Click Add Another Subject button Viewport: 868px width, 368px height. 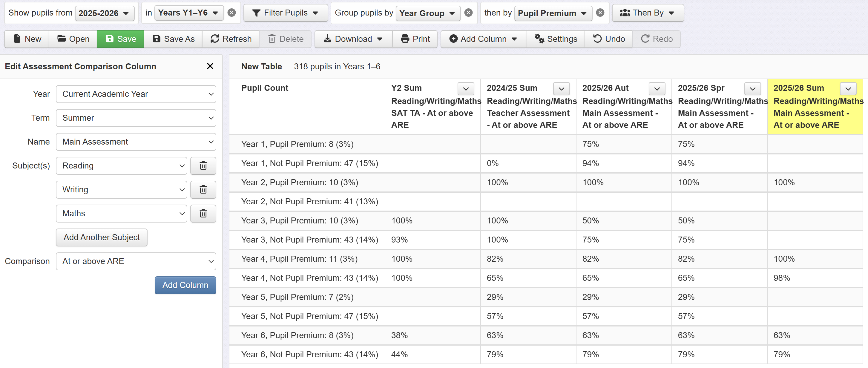tap(102, 237)
